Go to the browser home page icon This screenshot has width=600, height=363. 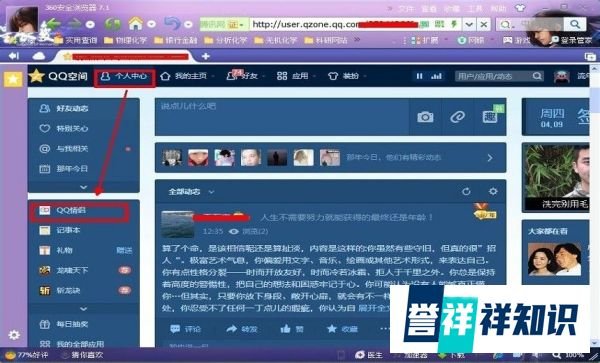[x=135, y=24]
